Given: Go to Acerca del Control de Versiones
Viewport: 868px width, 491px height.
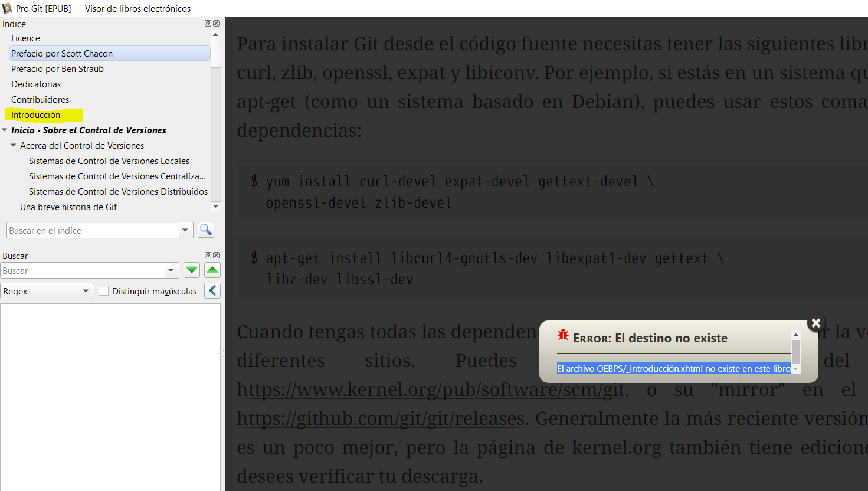Looking at the screenshot, I should pyautogui.click(x=82, y=146).
